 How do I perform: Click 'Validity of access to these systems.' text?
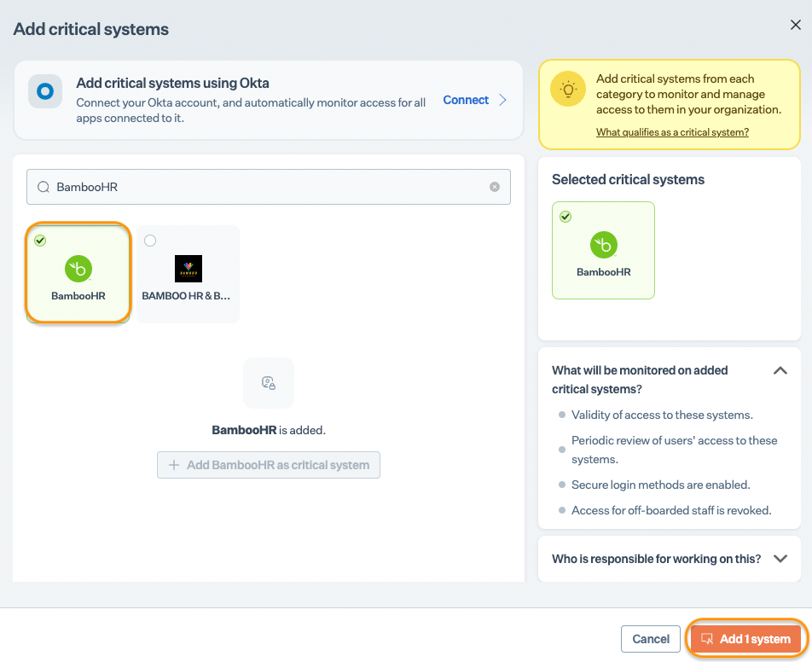[662, 415]
